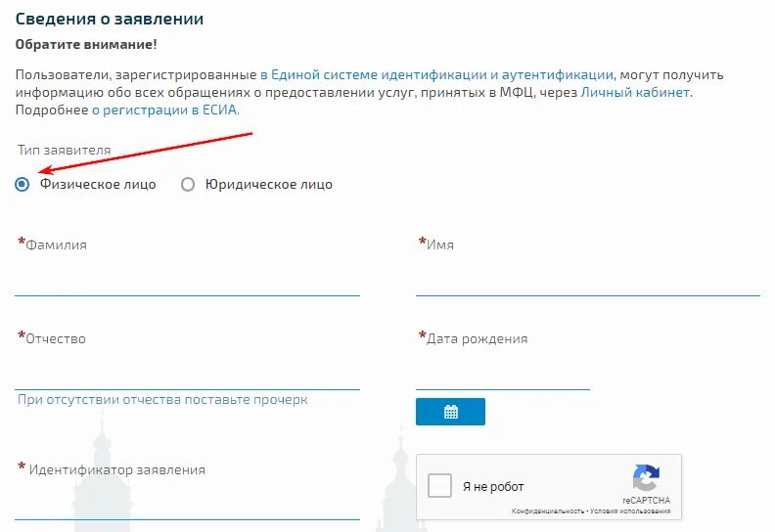
Task: Focus the Дата рождения input field
Action: 503,374
